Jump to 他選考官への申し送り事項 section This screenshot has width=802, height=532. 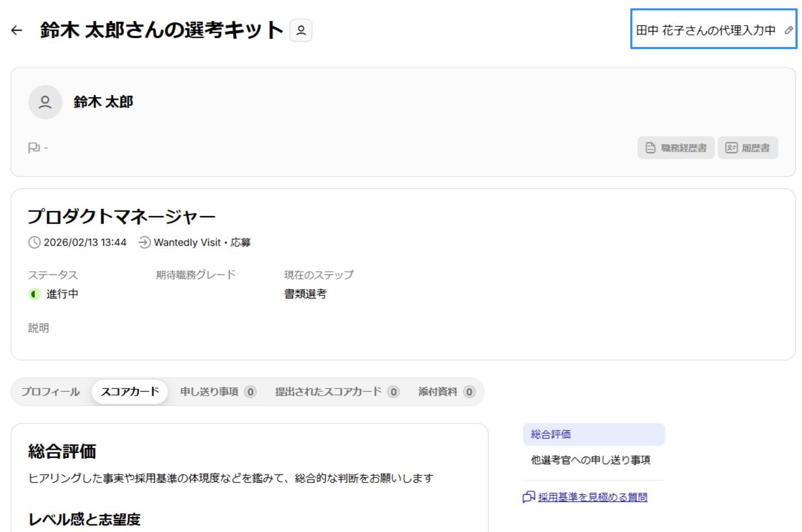(590, 460)
